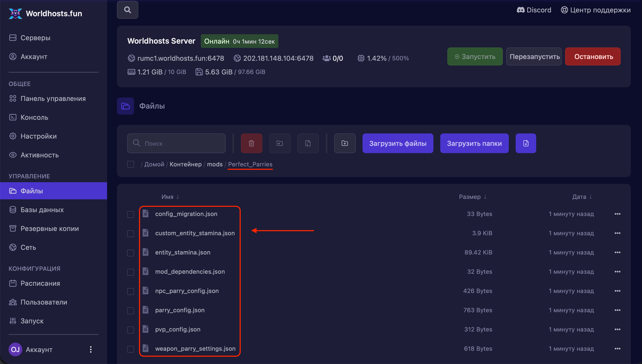
Task: Open the top search magnifier button
Action: [x=127, y=10]
